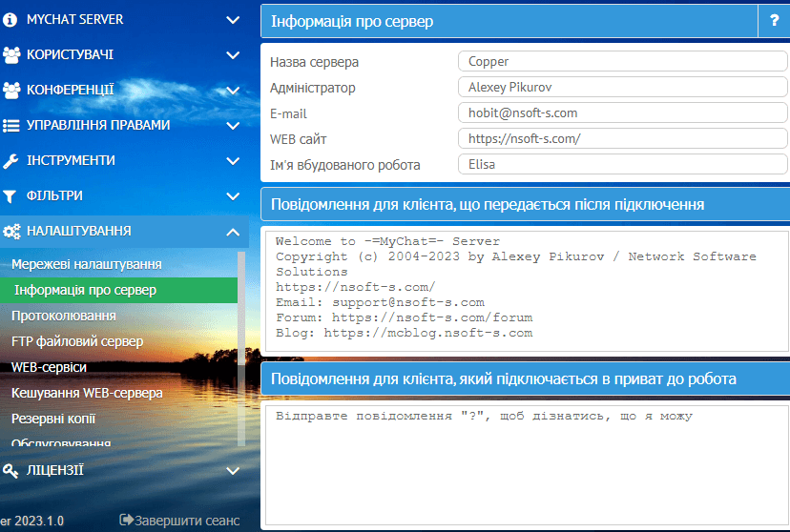Image resolution: width=790 pixels, height=532 pixels.
Task: Click the info icon beside MYCHAT SERVER
Action: (11, 19)
